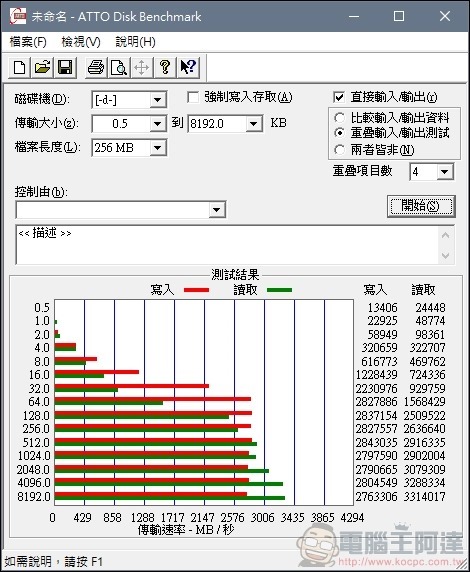Click the write value 13406
Viewport: 470px width, 572px height.
coord(382,308)
